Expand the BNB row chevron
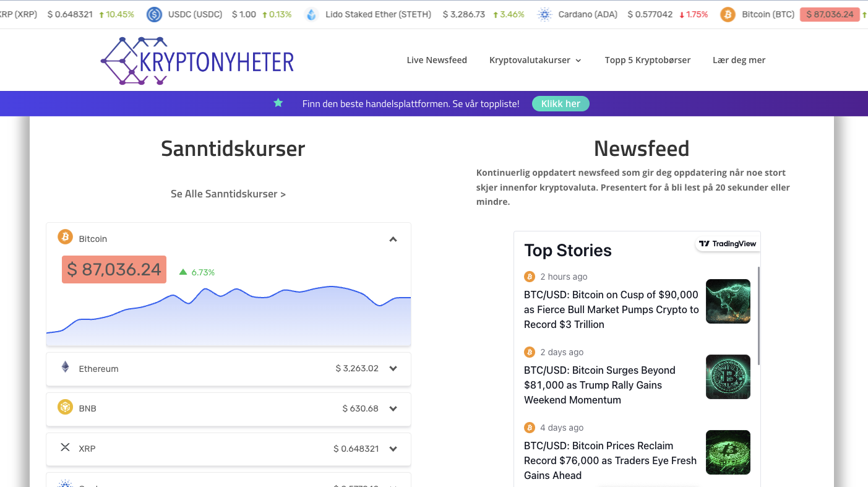The image size is (868, 487). 393,408
